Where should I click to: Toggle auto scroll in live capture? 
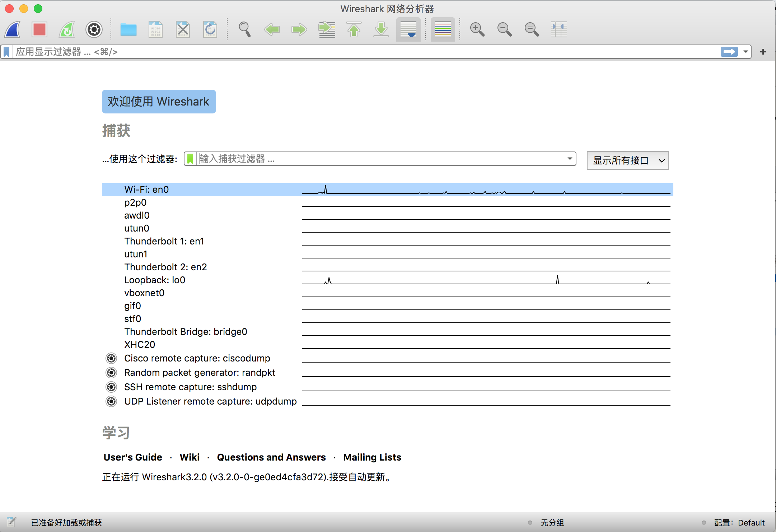(408, 29)
